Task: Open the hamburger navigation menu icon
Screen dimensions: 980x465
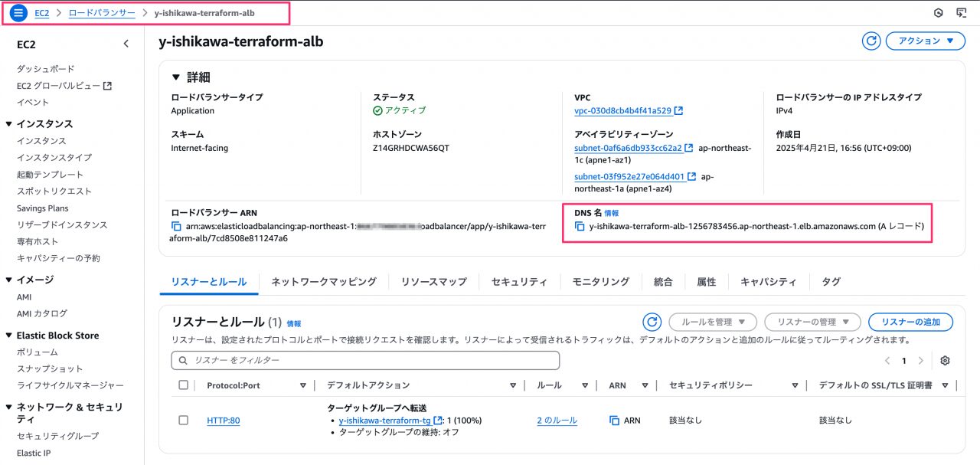Action: pyautogui.click(x=19, y=13)
